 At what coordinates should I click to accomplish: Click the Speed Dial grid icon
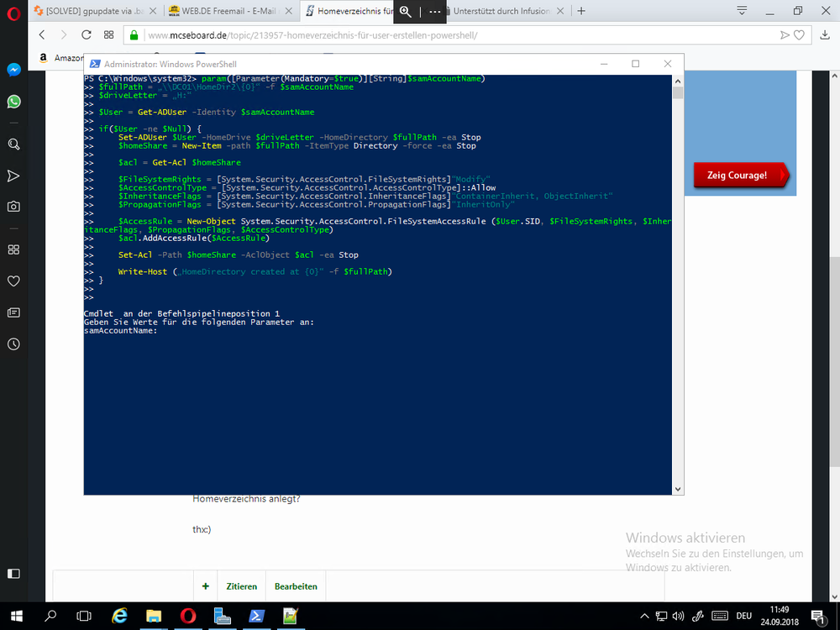pyautogui.click(x=108, y=35)
